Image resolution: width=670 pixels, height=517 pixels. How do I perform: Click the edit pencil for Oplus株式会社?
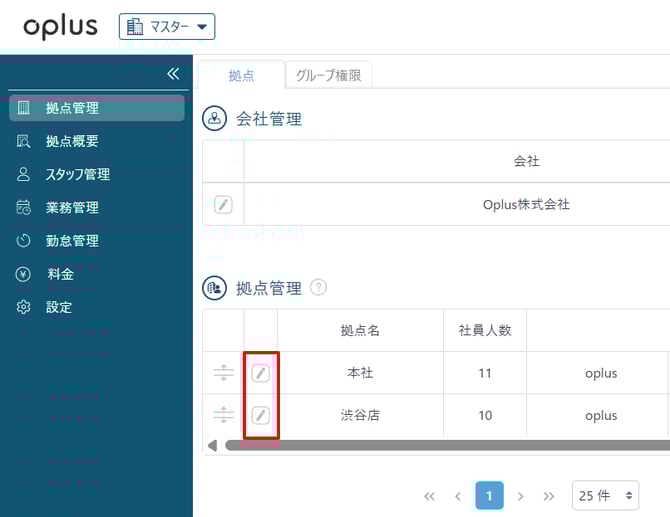pos(223,204)
